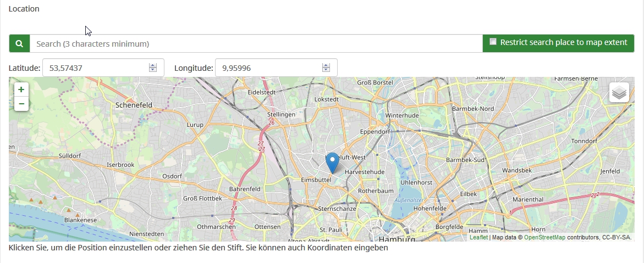Click Schenefeld on the map
This screenshot has width=644, height=263.
[x=134, y=104]
